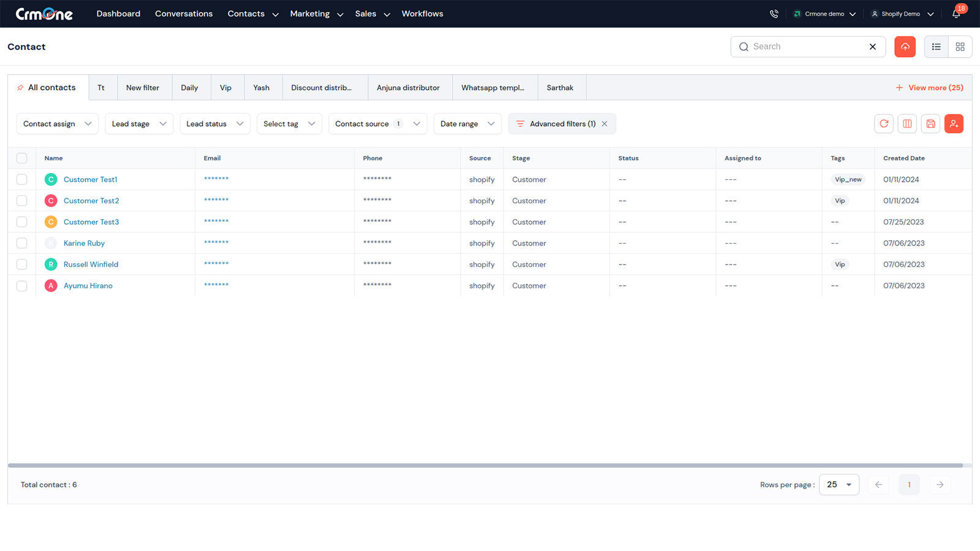The height and width of the screenshot is (551, 980).
Task: Toggle the select-all header checkbox
Action: tap(22, 158)
